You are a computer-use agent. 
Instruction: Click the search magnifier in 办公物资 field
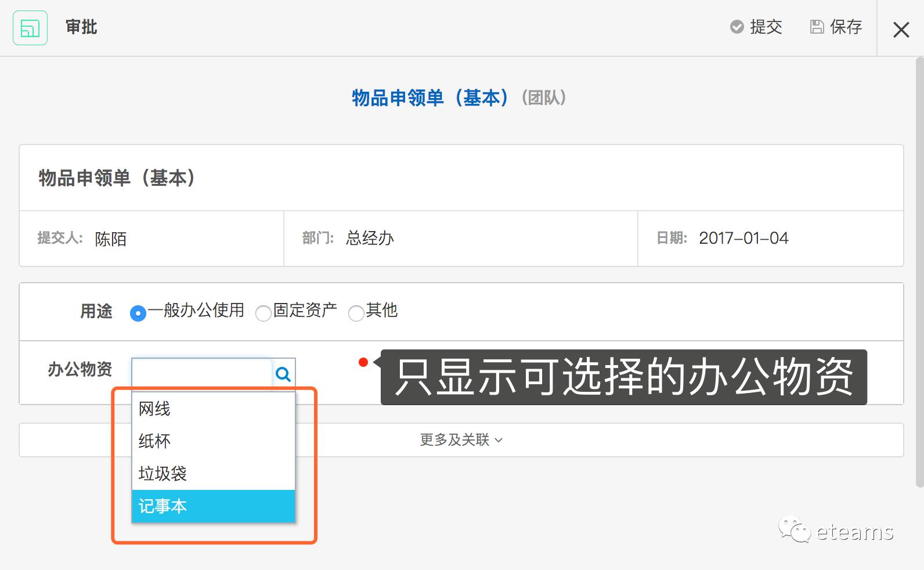pos(283,374)
